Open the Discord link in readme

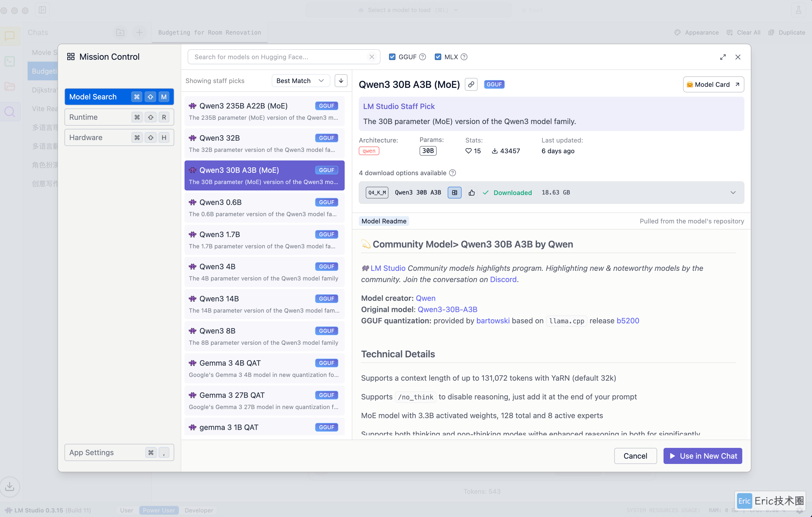pyautogui.click(x=503, y=279)
